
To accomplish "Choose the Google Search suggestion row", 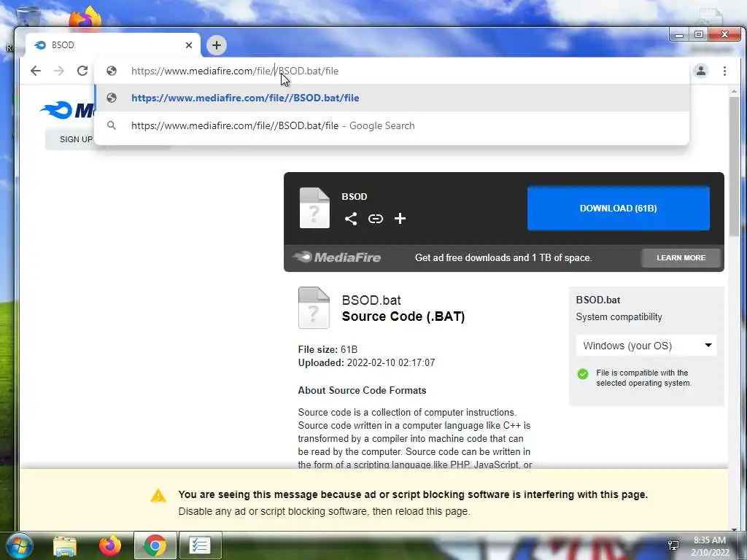I will click(392, 125).
